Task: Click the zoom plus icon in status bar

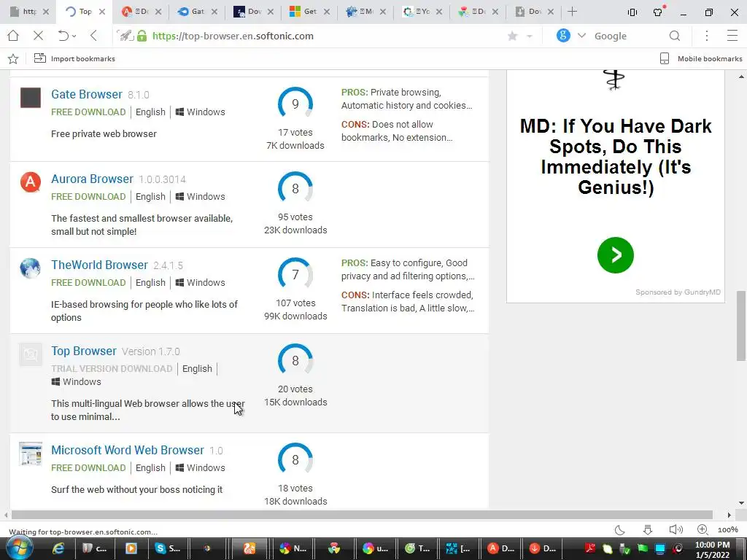Action: pyautogui.click(x=703, y=529)
